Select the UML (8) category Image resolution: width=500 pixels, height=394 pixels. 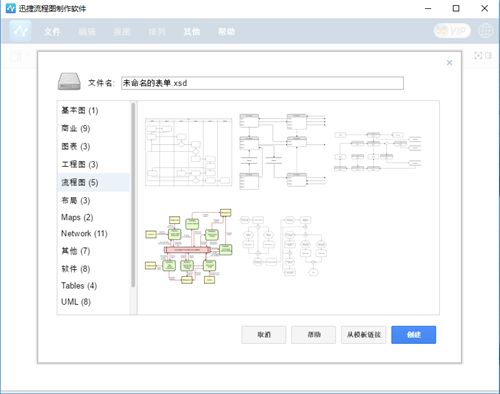[93, 302]
